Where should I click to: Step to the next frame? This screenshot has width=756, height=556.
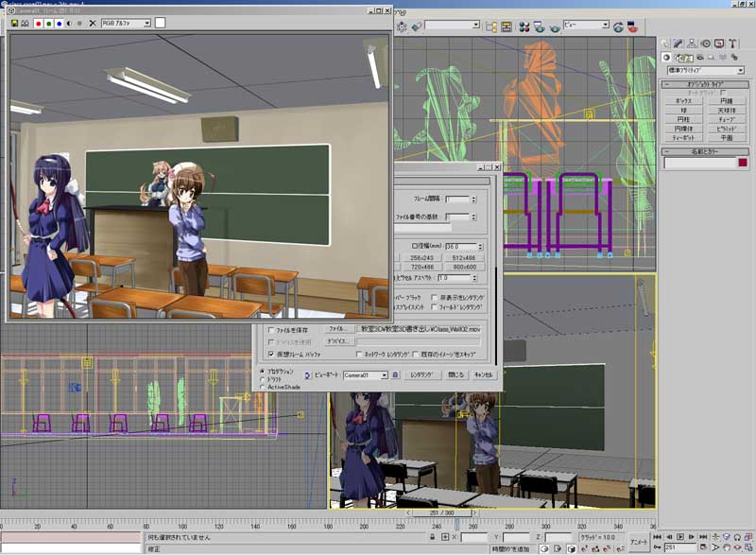[692, 537]
